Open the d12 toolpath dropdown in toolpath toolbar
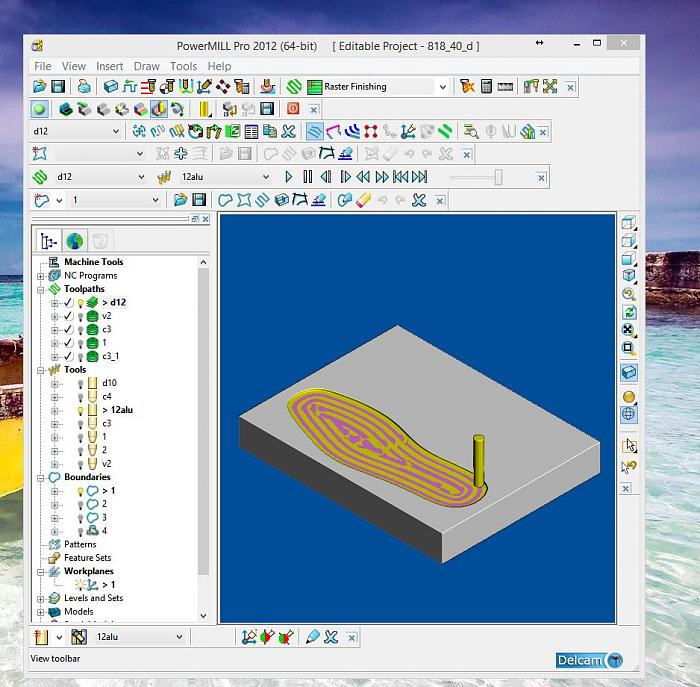This screenshot has height=687, width=700. pyautogui.click(x=116, y=131)
